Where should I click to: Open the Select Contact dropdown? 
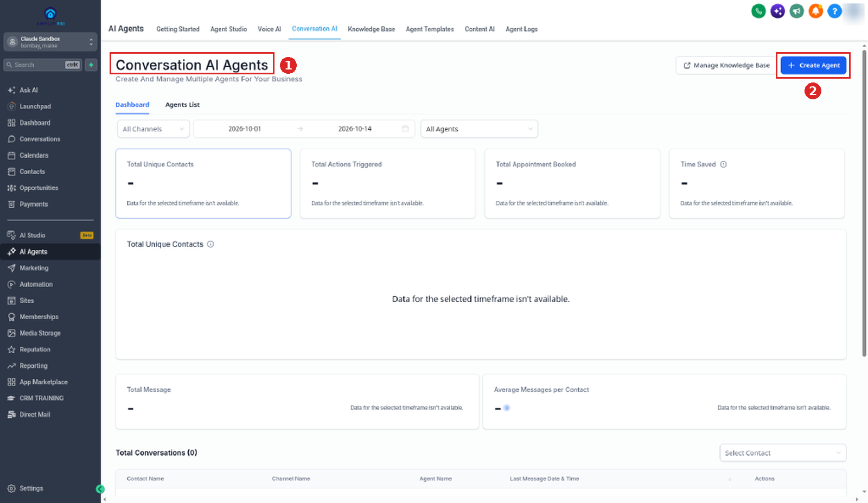(x=783, y=453)
